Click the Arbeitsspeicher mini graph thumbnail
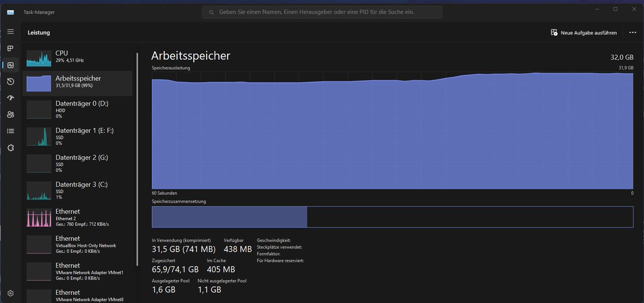The height and width of the screenshot is (303, 644). point(39,83)
